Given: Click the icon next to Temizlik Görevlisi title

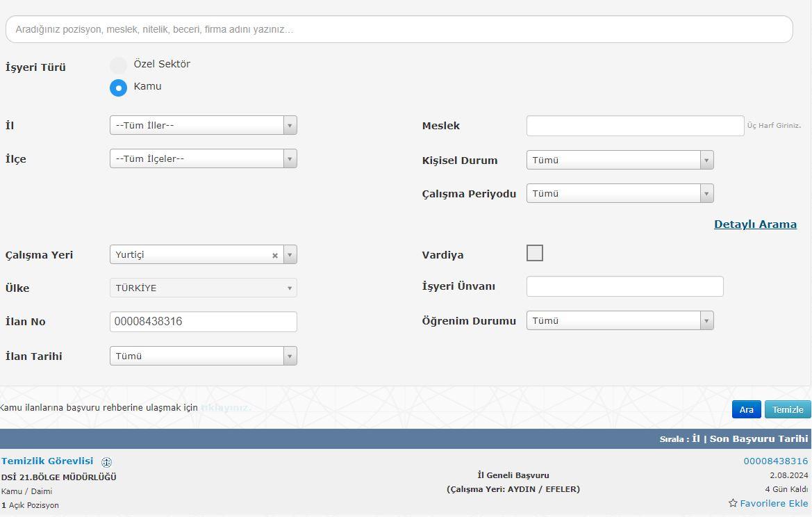Looking at the screenshot, I should click(x=106, y=462).
